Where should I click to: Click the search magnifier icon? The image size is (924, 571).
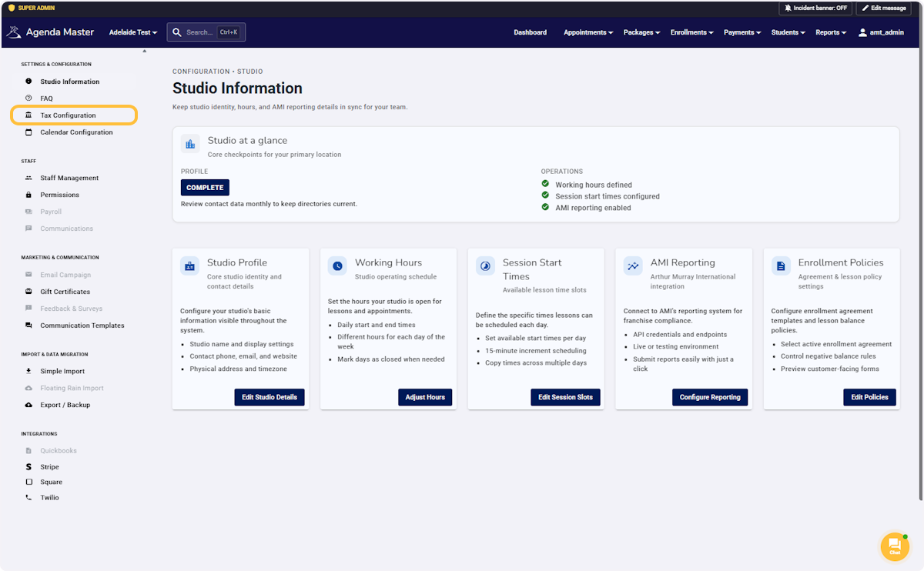(x=177, y=32)
